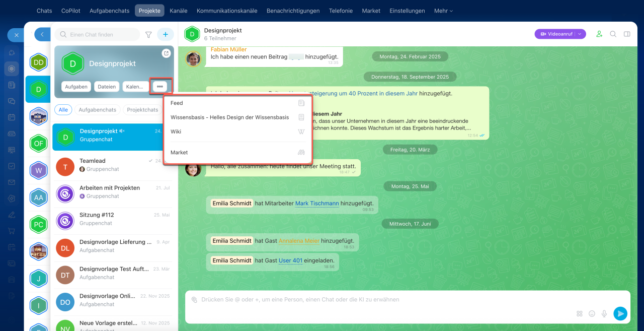The width and height of the screenshot is (644, 331).
Task: Click Fabian Müller's name in the message
Action: click(229, 49)
